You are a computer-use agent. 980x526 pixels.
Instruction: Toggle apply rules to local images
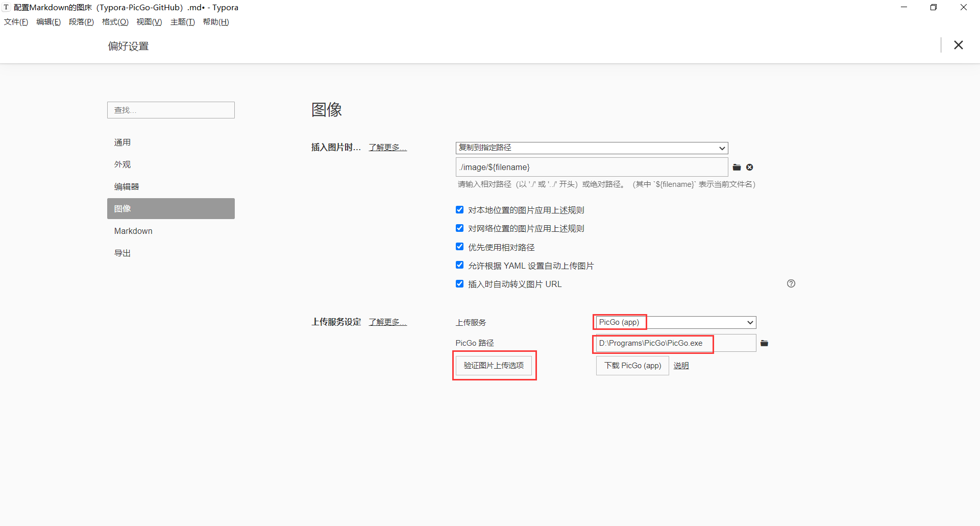click(459, 210)
